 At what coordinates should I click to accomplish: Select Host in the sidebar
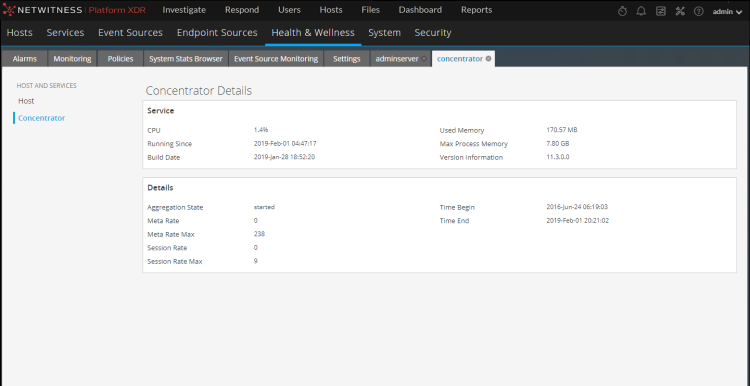point(26,101)
